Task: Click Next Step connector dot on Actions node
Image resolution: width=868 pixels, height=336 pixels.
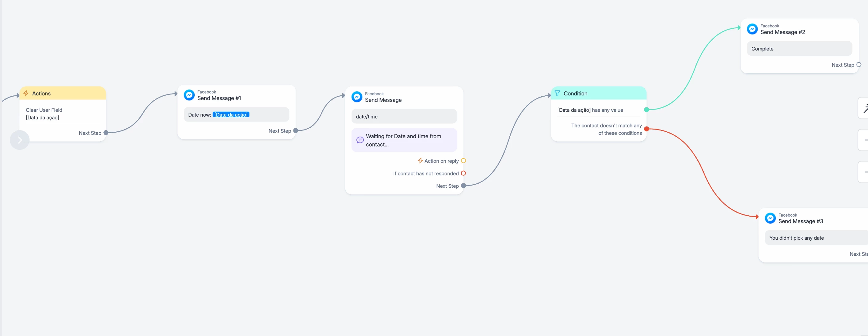Action: 106,133
